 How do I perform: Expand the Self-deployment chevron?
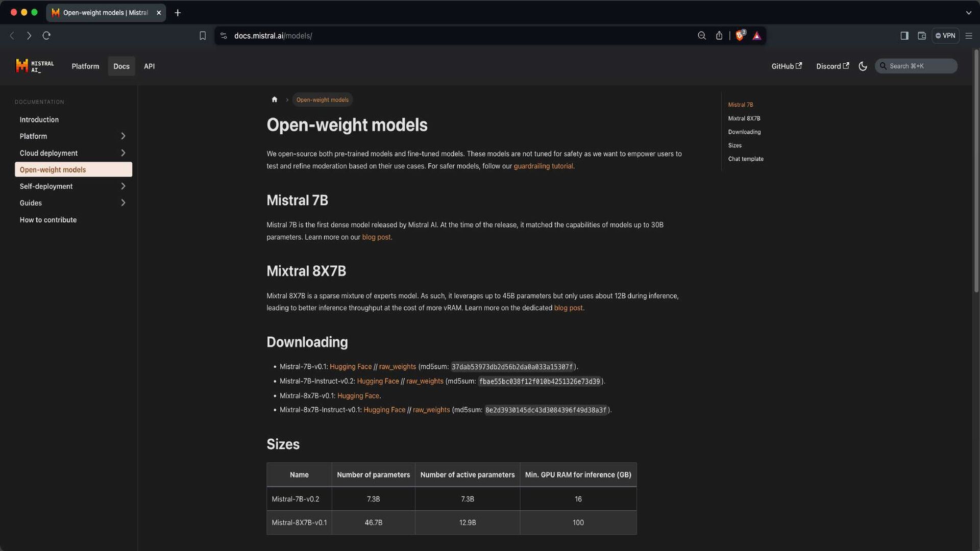point(123,186)
